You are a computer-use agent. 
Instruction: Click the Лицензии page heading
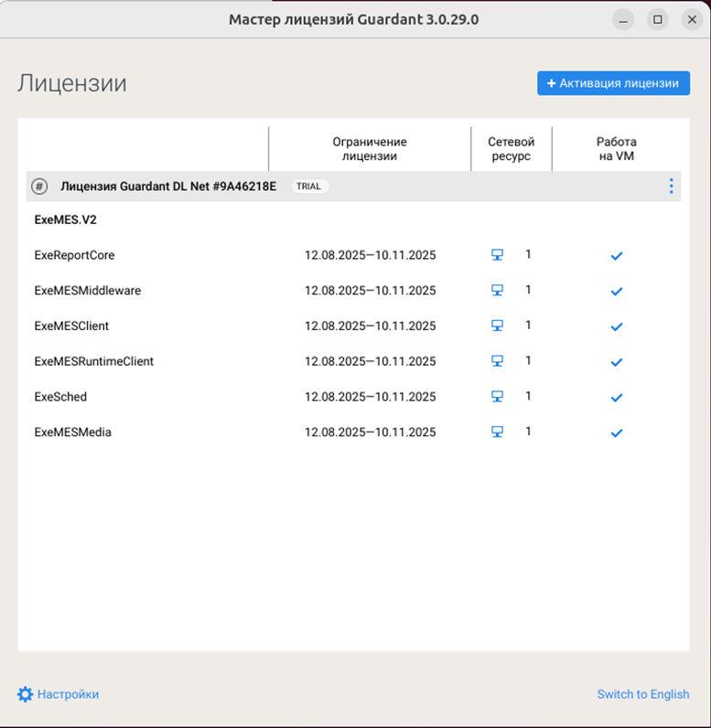pos(72,83)
